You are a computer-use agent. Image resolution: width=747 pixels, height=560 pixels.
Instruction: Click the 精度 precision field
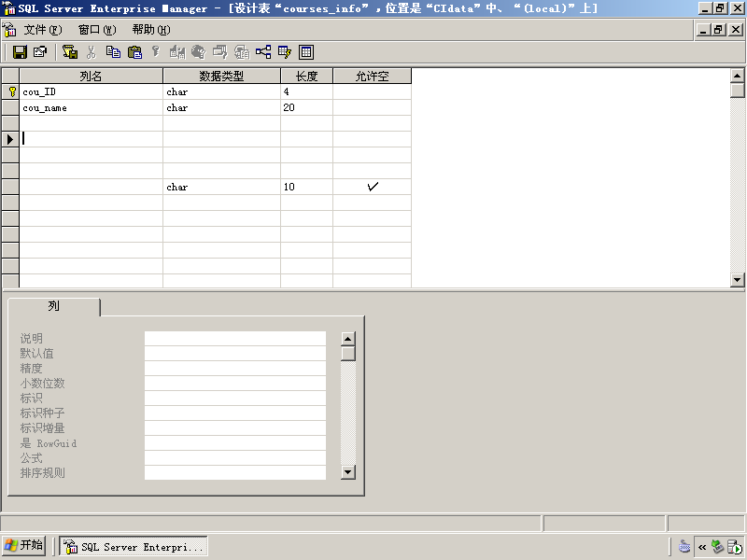235,368
